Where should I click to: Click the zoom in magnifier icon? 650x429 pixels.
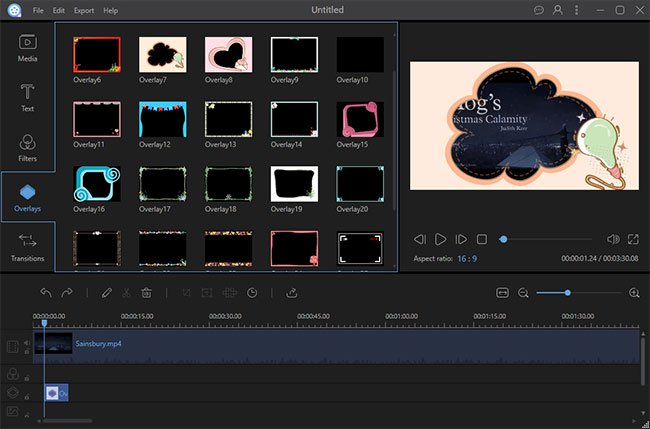[634, 293]
